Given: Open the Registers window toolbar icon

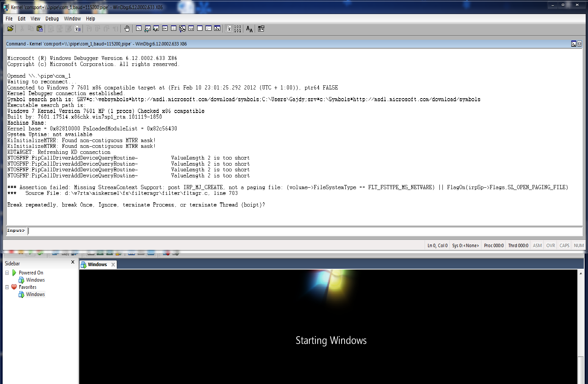Looking at the screenshot, I should (x=165, y=28).
